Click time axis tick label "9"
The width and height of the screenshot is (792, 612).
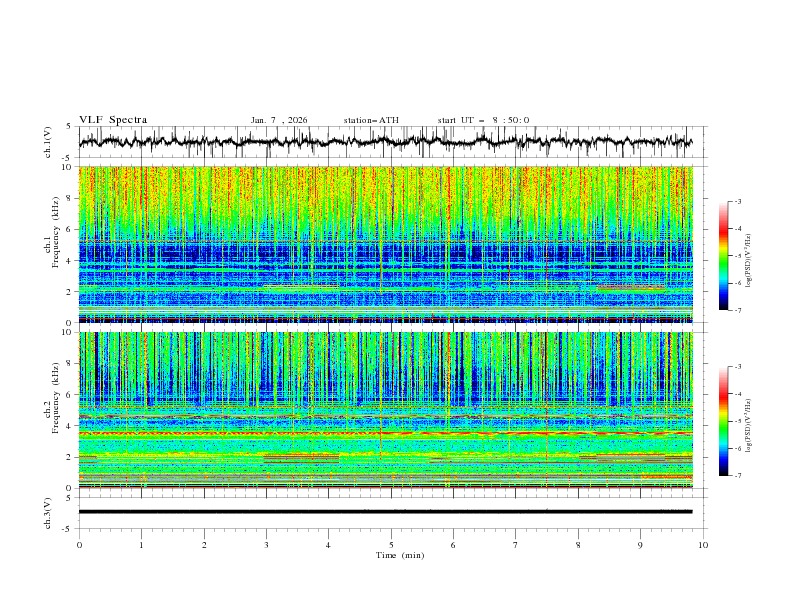tap(640, 545)
